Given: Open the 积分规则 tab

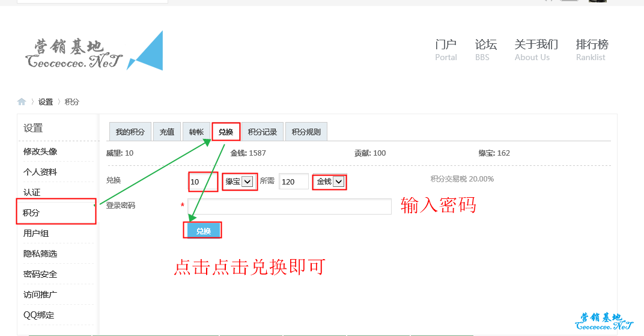Looking at the screenshot, I should click(306, 132).
